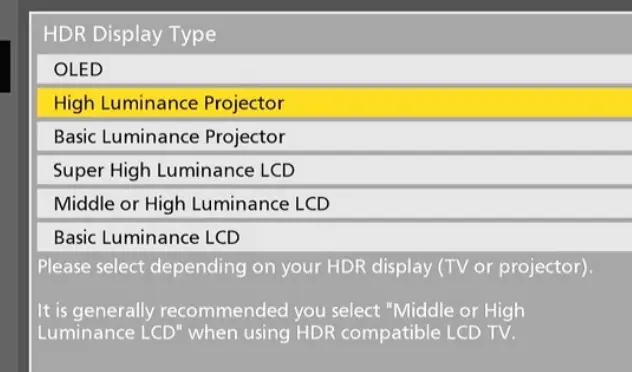Click the black bar at left edge
Viewport: 632px width, 372px height.
[x=5, y=66]
